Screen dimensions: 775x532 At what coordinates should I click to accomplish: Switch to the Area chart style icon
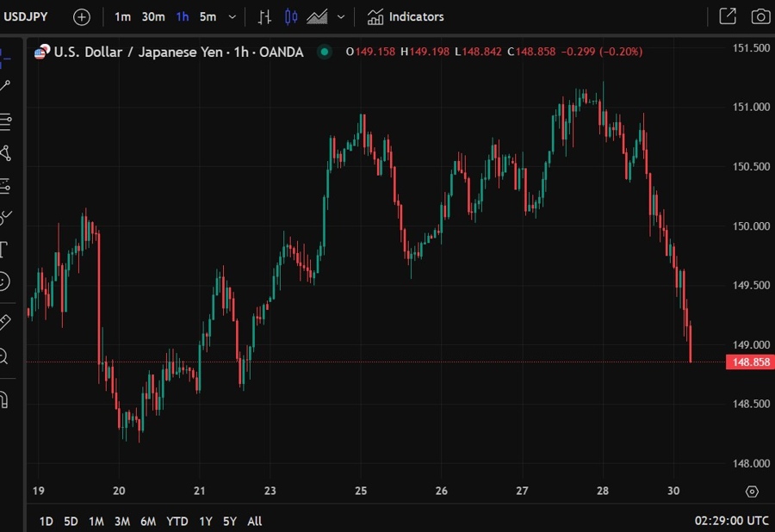[x=317, y=16]
